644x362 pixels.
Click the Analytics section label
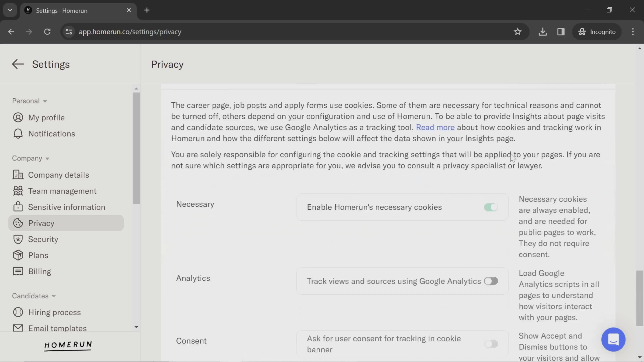click(193, 278)
